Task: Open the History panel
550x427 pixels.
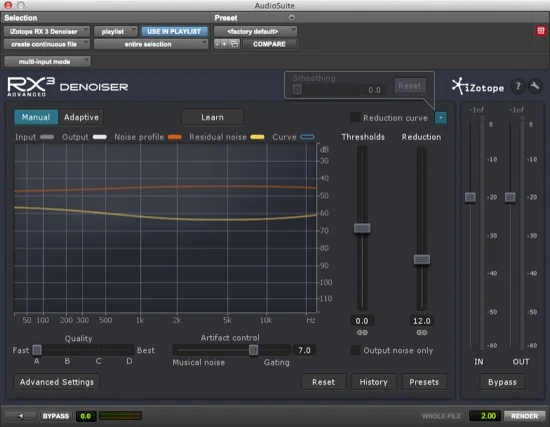Action: pyautogui.click(x=374, y=382)
